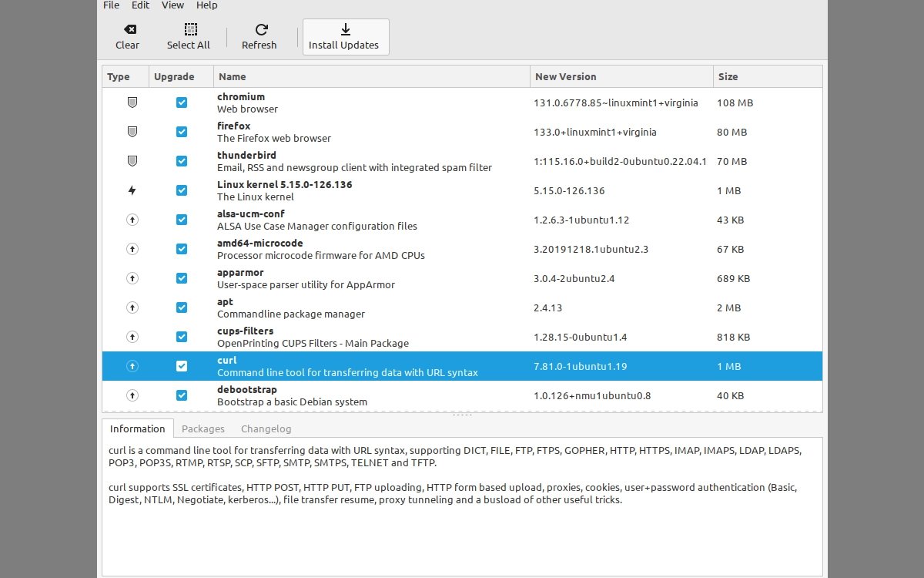The height and width of the screenshot is (578, 924).
Task: Select the apparmor package name
Action: pos(240,272)
